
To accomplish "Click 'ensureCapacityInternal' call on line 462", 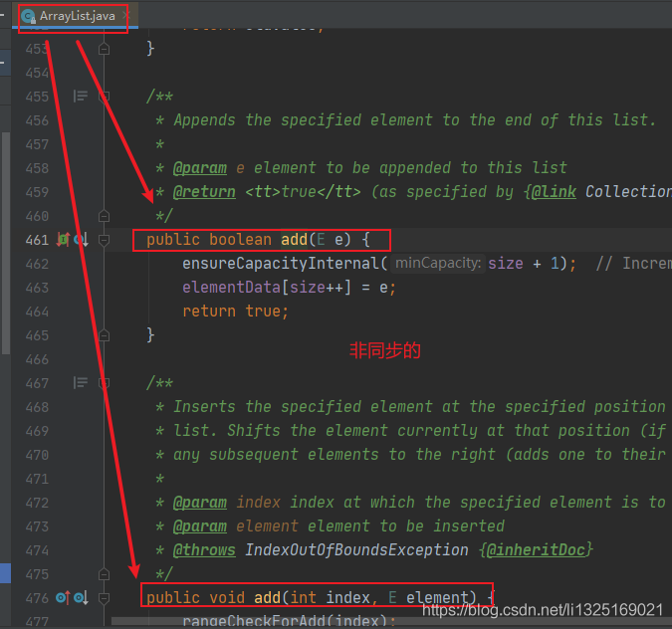I will (281, 264).
